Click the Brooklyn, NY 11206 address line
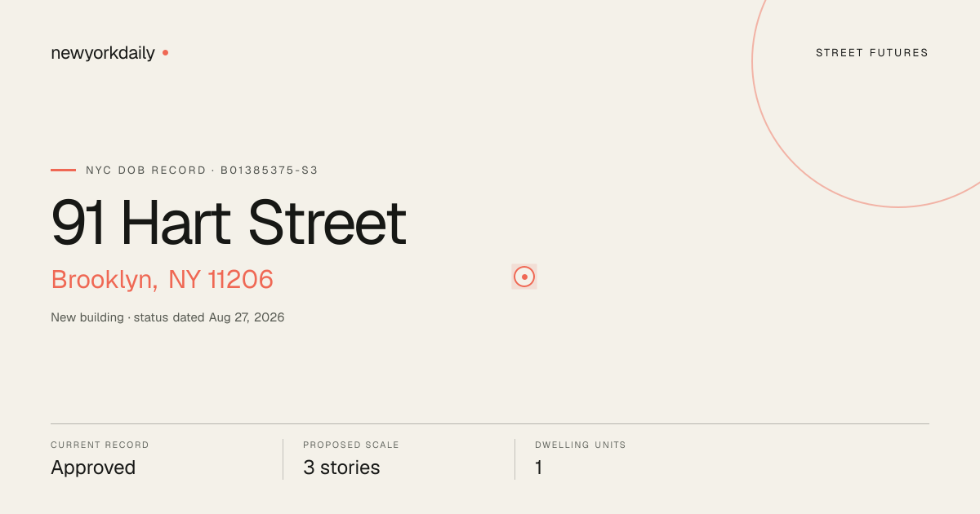The height and width of the screenshot is (514, 980). tap(162, 280)
